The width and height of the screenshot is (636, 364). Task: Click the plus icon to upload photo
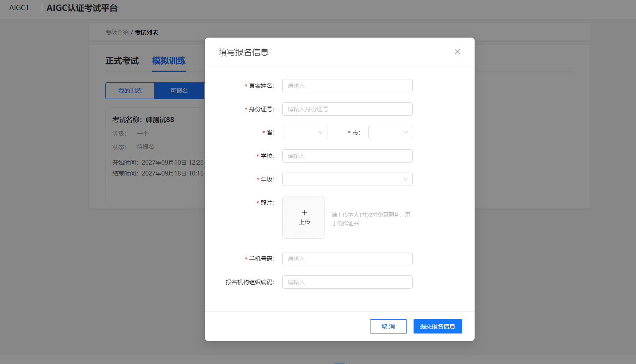tap(304, 213)
